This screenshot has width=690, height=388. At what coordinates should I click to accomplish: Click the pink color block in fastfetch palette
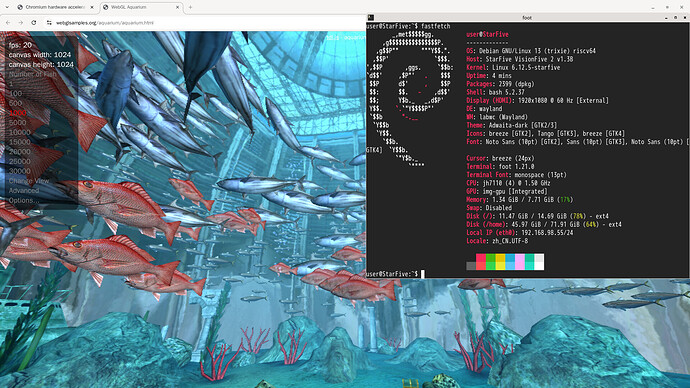click(x=520, y=261)
